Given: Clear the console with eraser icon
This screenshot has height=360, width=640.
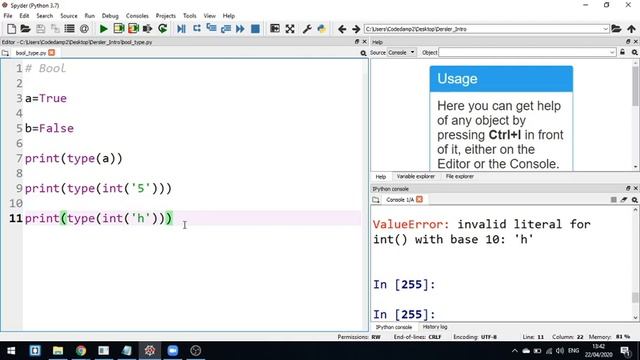Looking at the screenshot, I should [624, 200].
